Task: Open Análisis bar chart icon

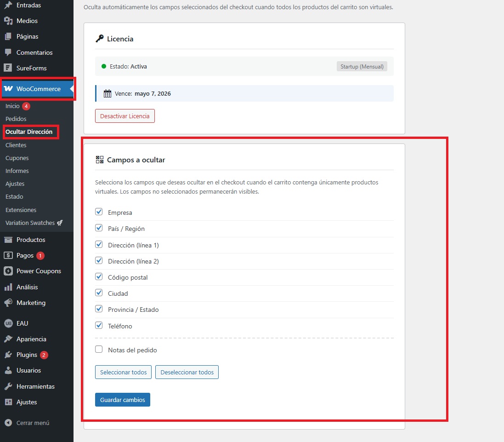Action: 8,287
